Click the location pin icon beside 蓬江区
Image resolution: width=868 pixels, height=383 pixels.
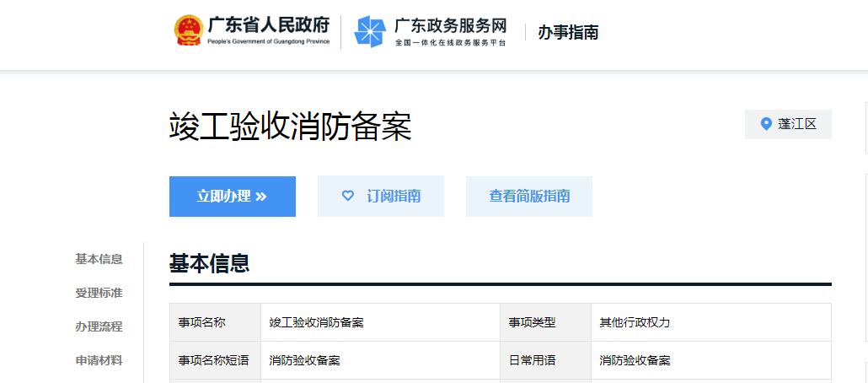[766, 124]
